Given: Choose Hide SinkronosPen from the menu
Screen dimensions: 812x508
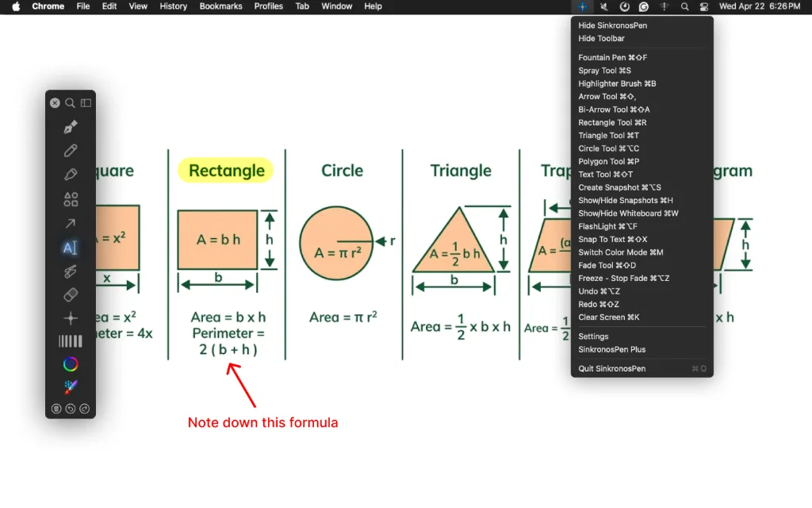Looking at the screenshot, I should pos(642,25).
